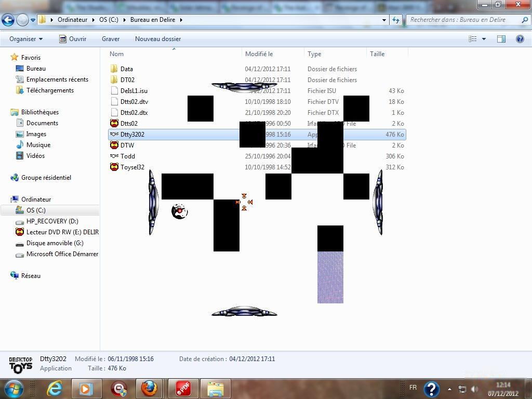This screenshot has width=532, height=399.
Task: Open Windows Media Player from the taskbar
Action: 87,389
